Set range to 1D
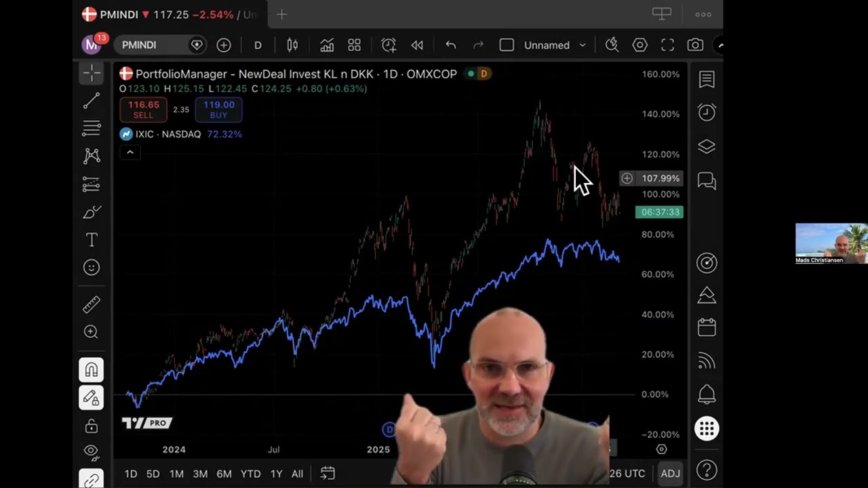This screenshot has height=488, width=868. pyautogui.click(x=131, y=474)
